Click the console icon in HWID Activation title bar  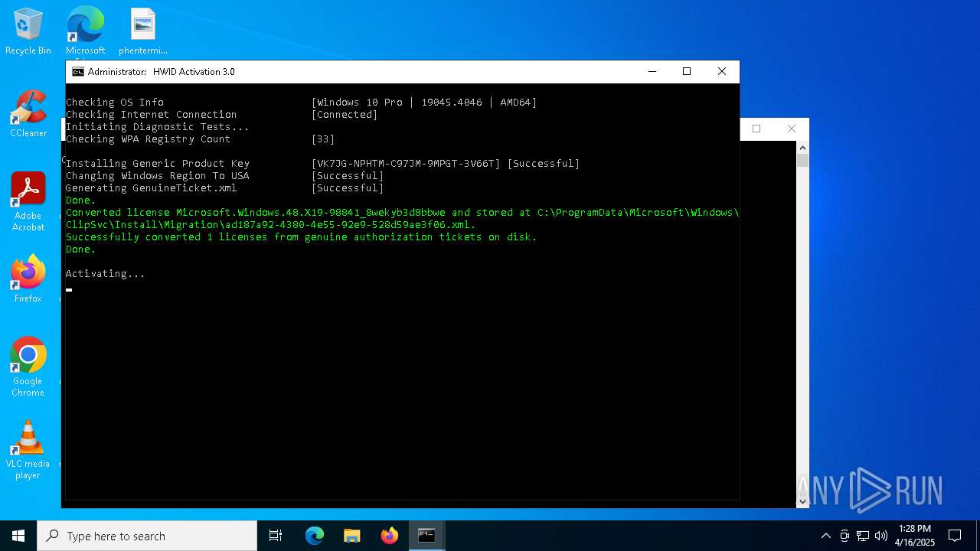[78, 72]
